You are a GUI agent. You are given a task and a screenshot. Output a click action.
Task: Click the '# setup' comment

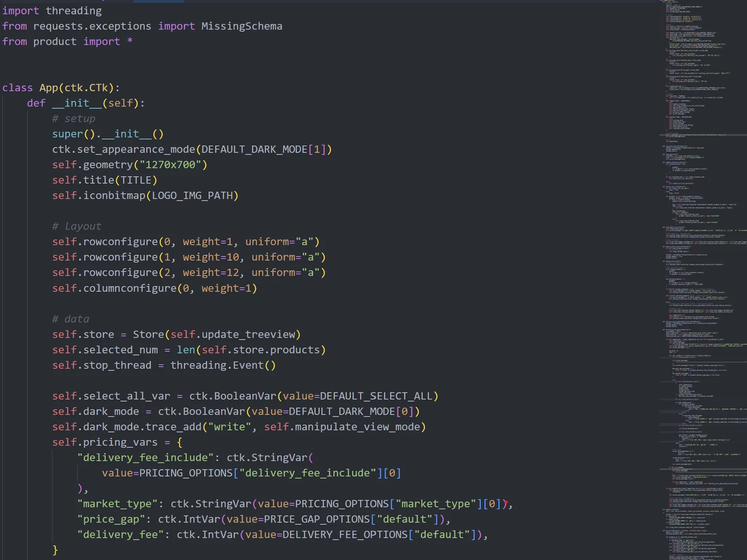[x=74, y=119]
